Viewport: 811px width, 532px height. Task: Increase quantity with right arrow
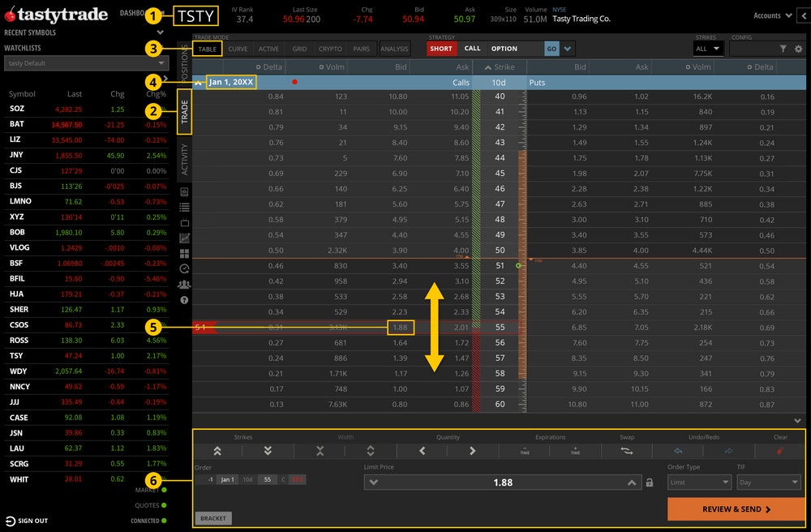(x=472, y=451)
